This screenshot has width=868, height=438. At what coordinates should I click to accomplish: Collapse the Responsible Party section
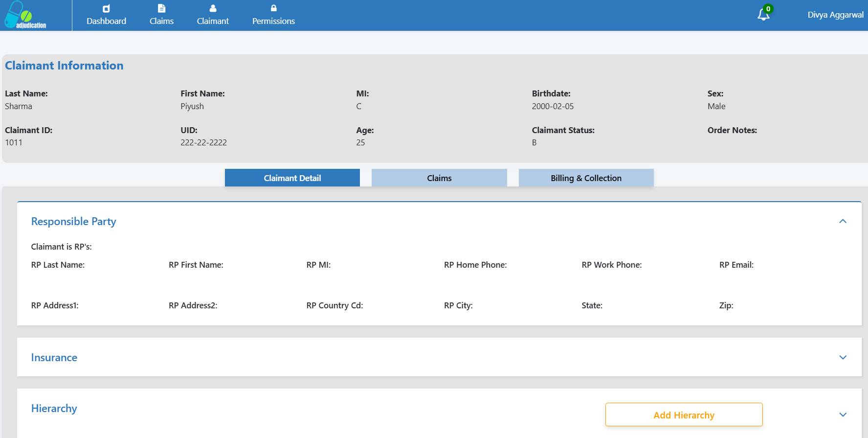[843, 221]
